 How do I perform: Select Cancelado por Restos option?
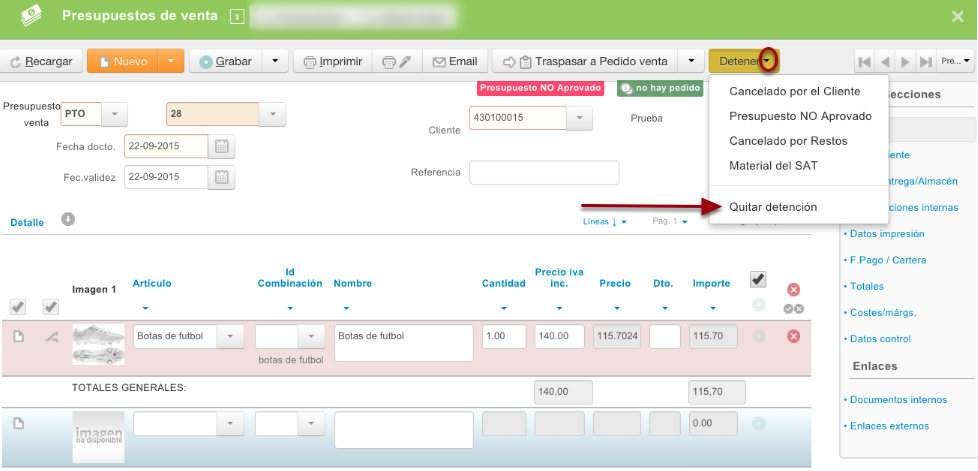coord(788,141)
